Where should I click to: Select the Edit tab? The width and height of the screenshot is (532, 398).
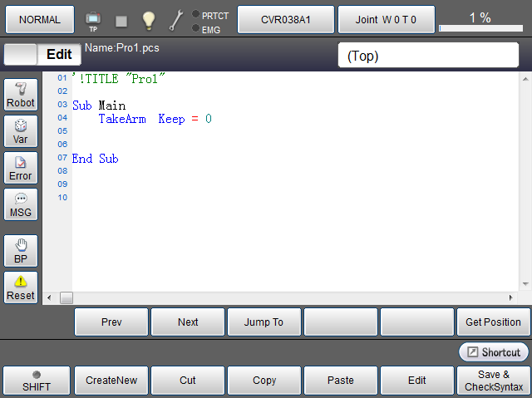(x=60, y=54)
